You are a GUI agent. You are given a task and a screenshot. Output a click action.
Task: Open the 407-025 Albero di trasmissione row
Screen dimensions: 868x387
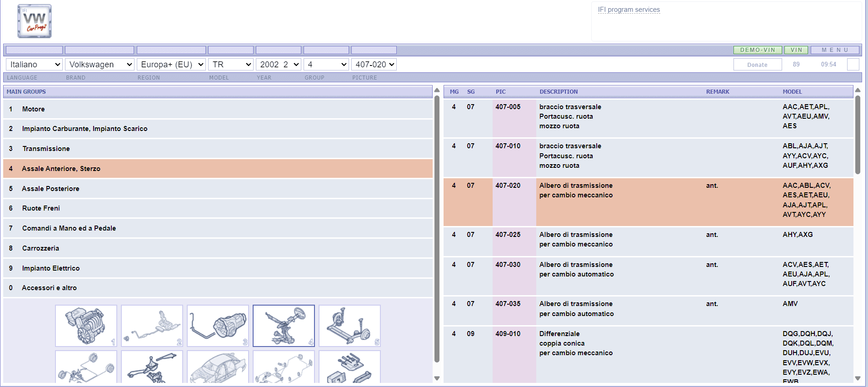click(x=649, y=241)
